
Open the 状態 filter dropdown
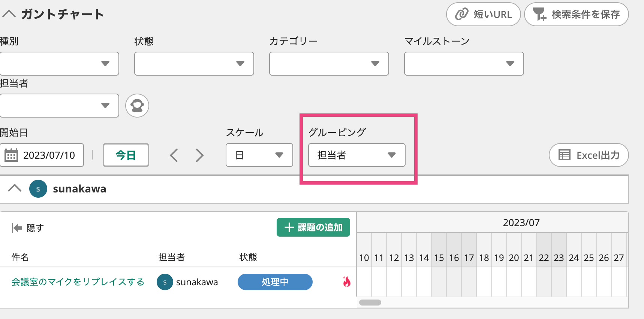point(194,64)
